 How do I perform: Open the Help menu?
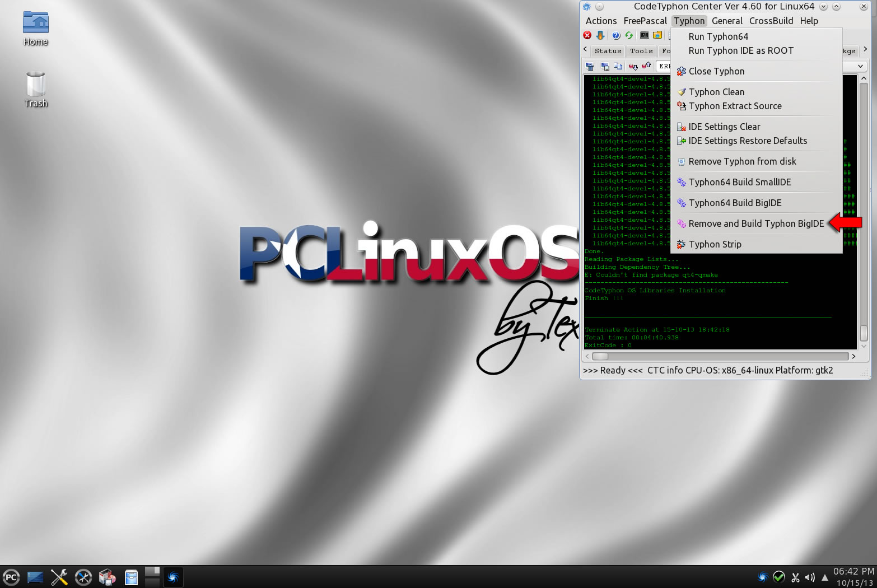pyautogui.click(x=809, y=21)
